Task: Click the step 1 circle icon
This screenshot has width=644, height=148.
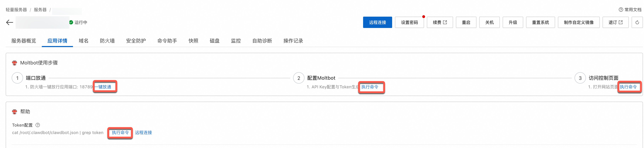Action: (17, 78)
